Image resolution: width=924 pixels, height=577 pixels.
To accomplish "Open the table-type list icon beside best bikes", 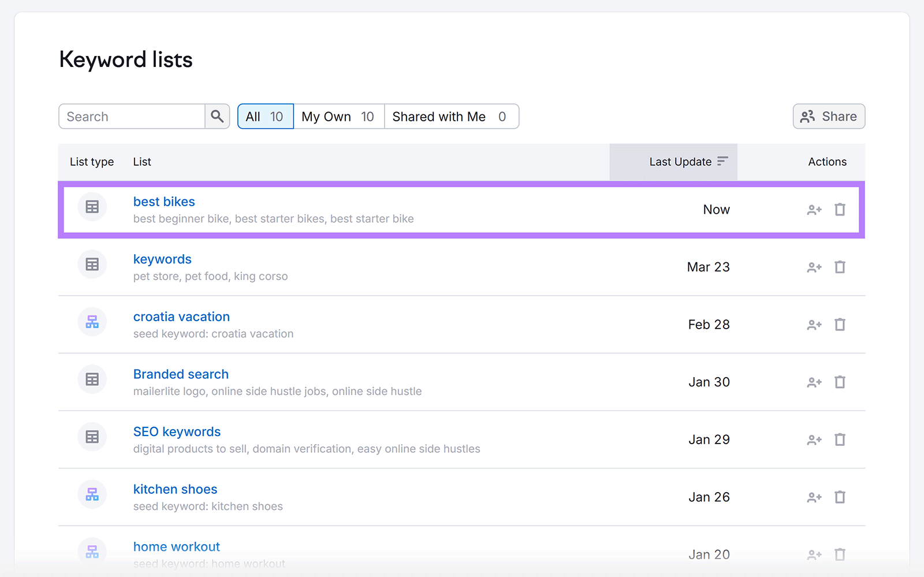I will pos(92,206).
